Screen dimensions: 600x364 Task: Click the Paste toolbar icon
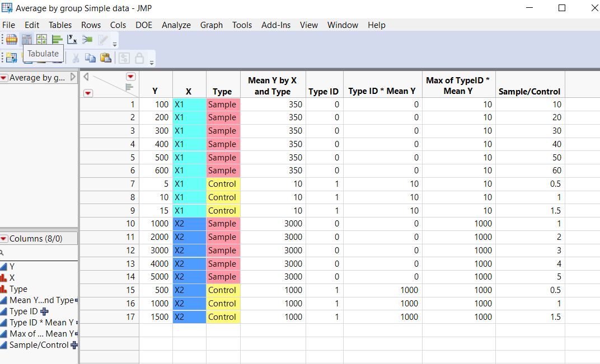pos(105,58)
